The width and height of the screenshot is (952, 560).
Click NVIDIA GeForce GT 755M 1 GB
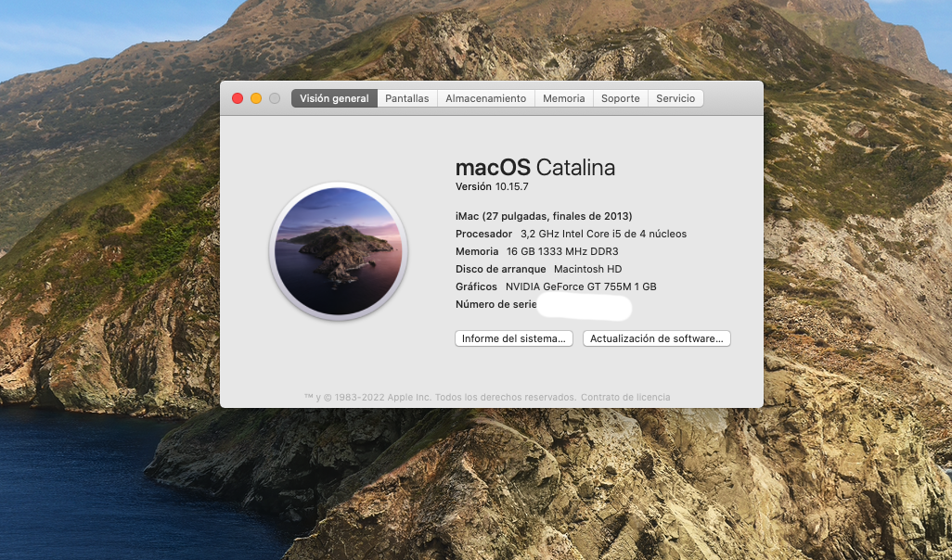tap(581, 286)
